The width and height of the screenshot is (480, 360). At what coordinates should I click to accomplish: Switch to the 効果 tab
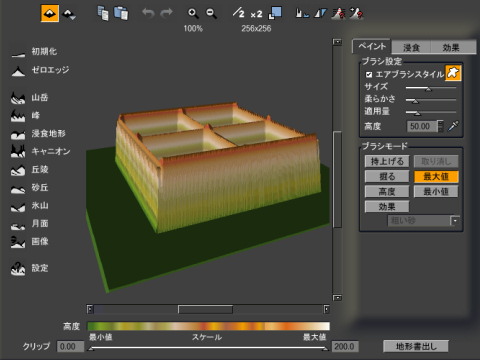[x=451, y=48]
